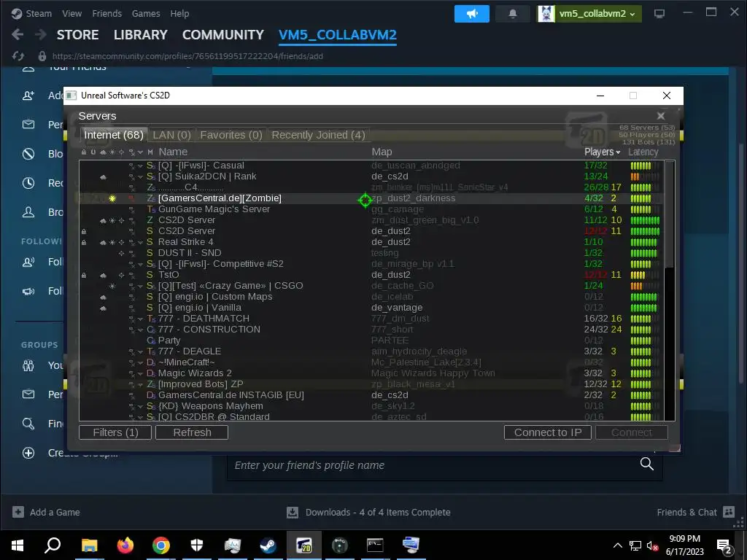This screenshot has height=560, width=747.
Task: Click the server list vertical scrollbar
Action: coord(670,214)
